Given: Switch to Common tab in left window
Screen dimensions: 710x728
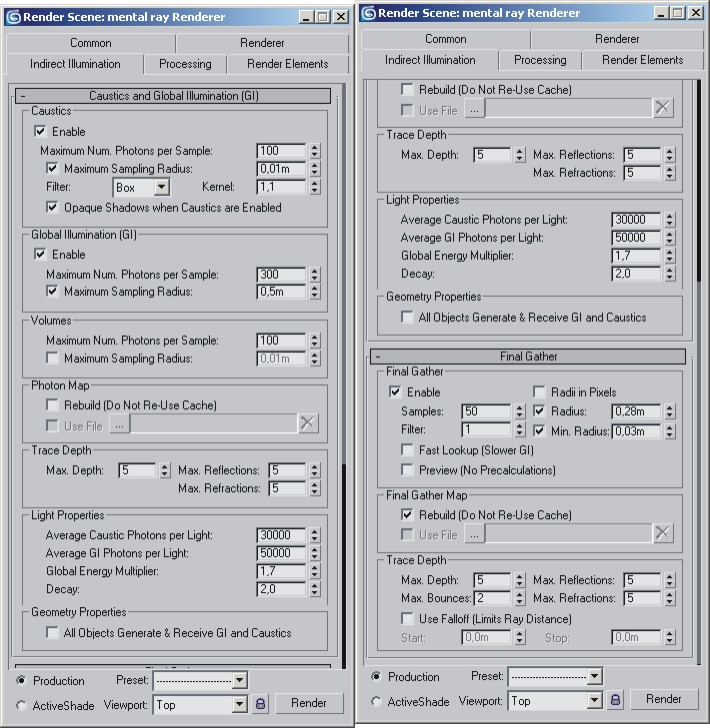Looking at the screenshot, I should (x=91, y=43).
